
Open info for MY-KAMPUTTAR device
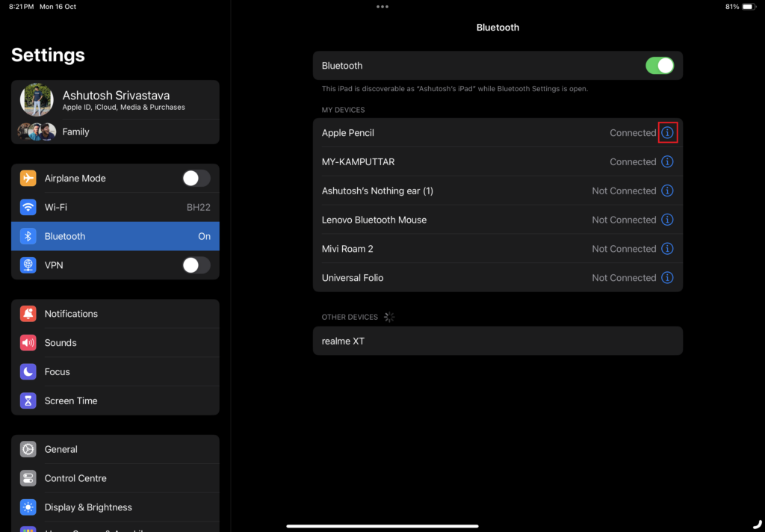point(667,161)
